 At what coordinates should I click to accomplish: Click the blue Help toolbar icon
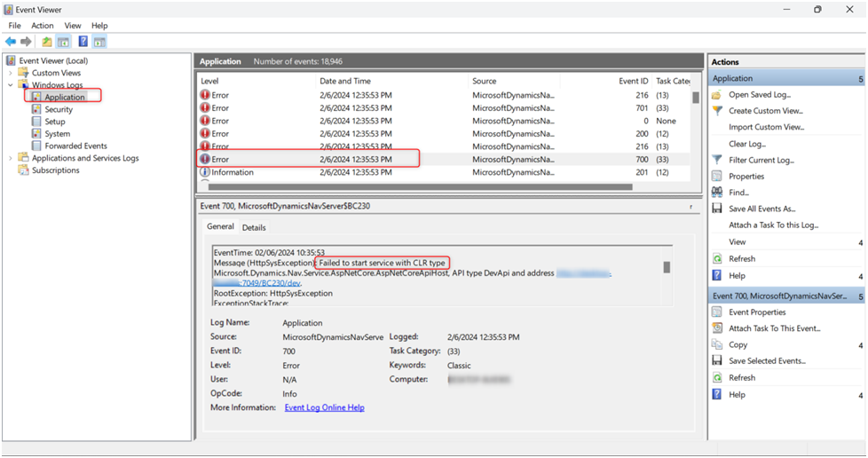pyautogui.click(x=83, y=42)
